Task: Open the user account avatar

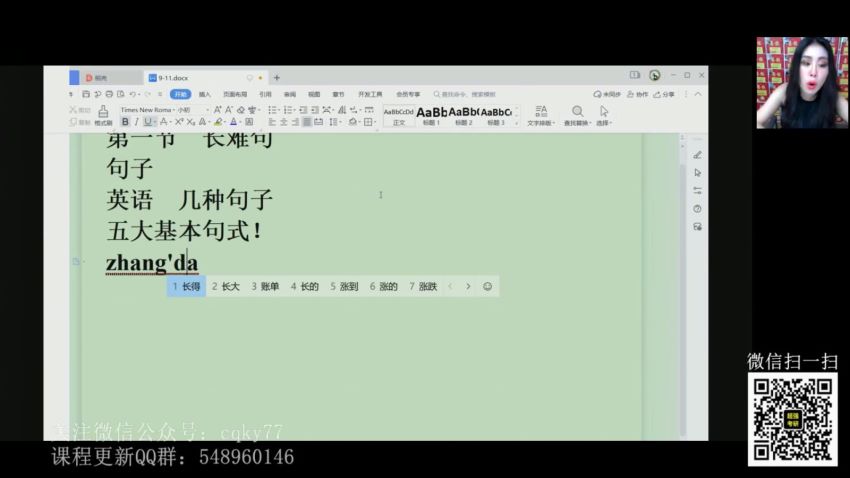Action: pyautogui.click(x=654, y=75)
